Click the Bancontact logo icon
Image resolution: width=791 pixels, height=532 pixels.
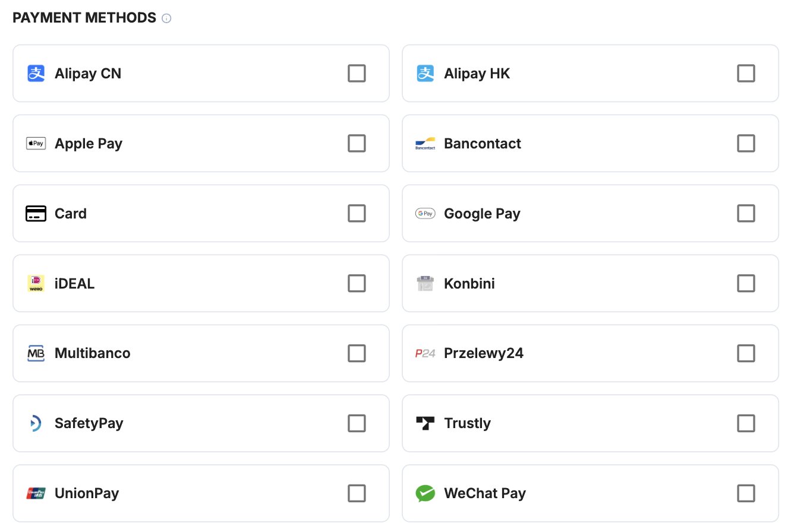point(426,144)
